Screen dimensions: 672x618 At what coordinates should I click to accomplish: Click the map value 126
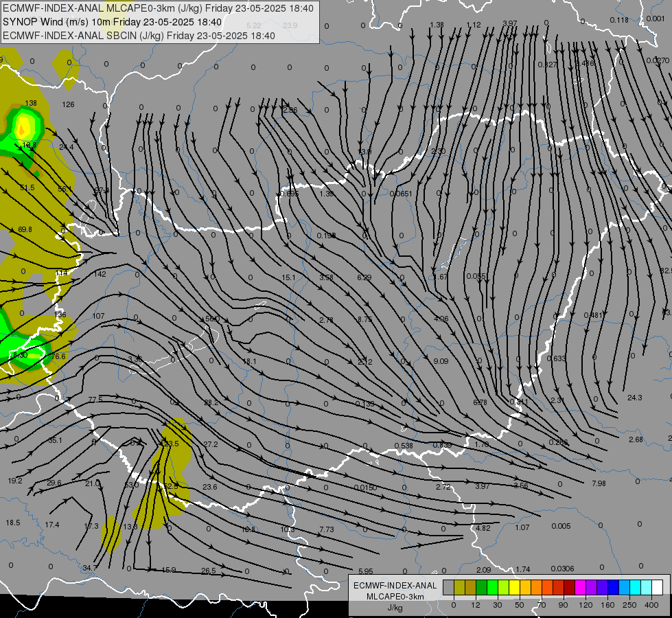click(x=68, y=104)
